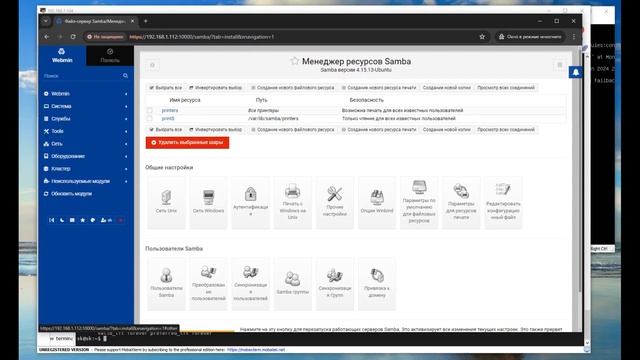Open the Сеть Unix settings icon
The image size is (640, 360).
166,202
